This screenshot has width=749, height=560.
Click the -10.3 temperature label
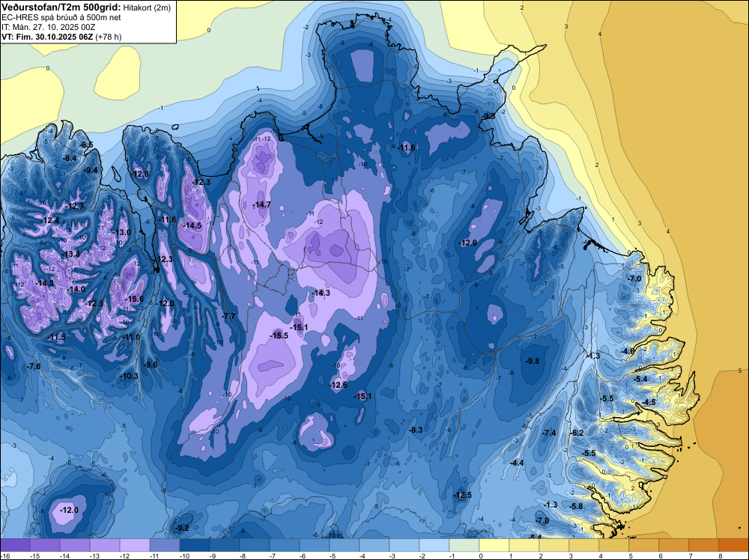click(x=130, y=376)
